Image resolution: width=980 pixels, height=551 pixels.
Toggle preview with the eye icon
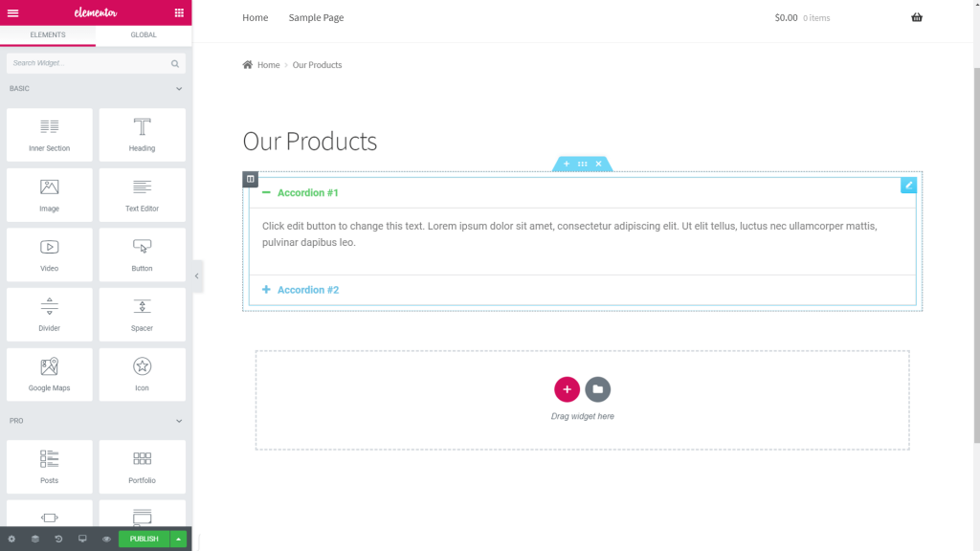106,540
